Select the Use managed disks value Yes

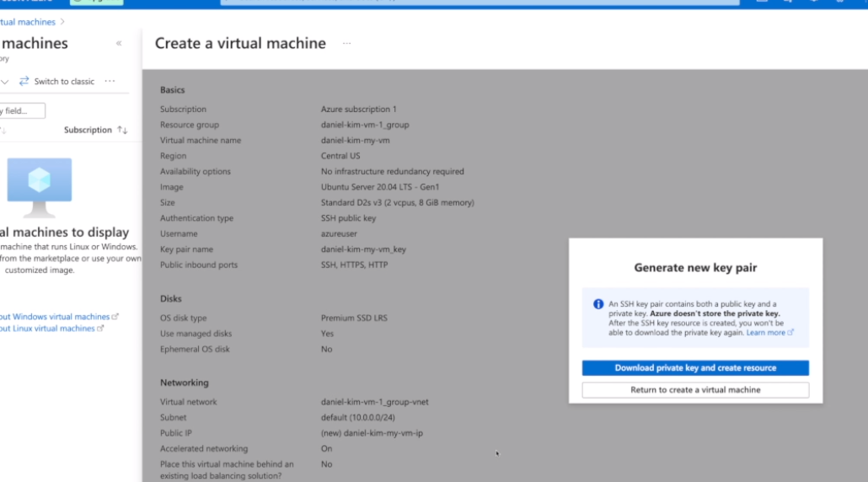(327, 334)
